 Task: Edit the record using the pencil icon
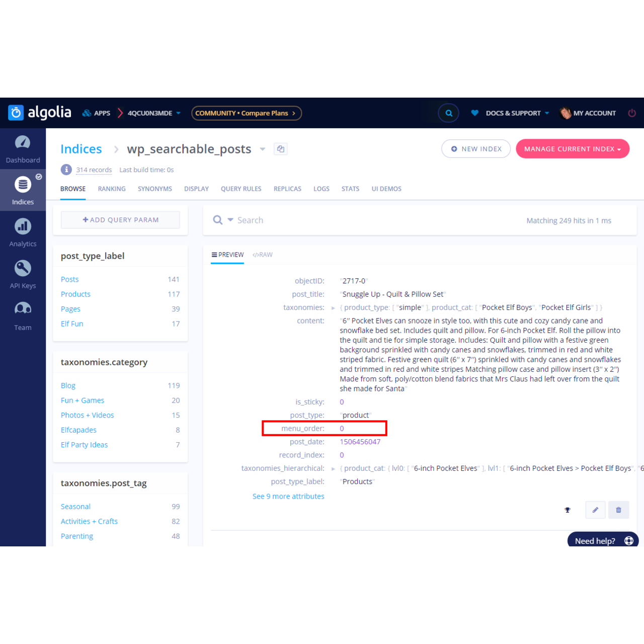(595, 510)
